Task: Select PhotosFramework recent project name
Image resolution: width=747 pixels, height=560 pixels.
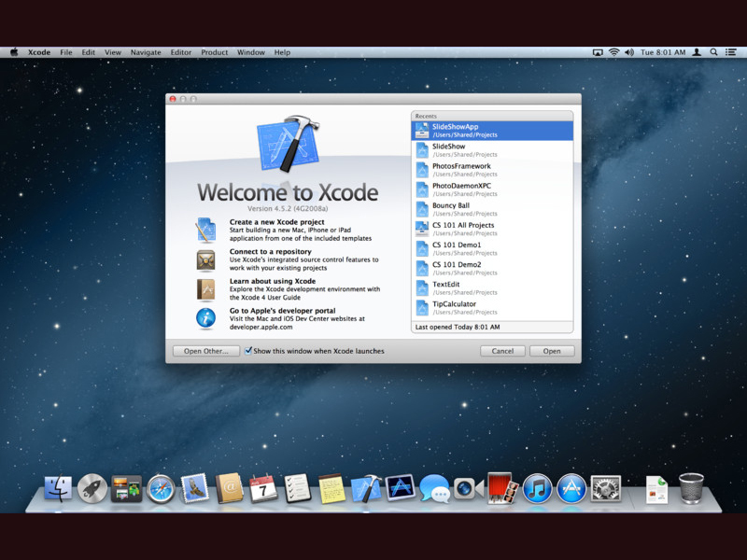Action: 461,166
